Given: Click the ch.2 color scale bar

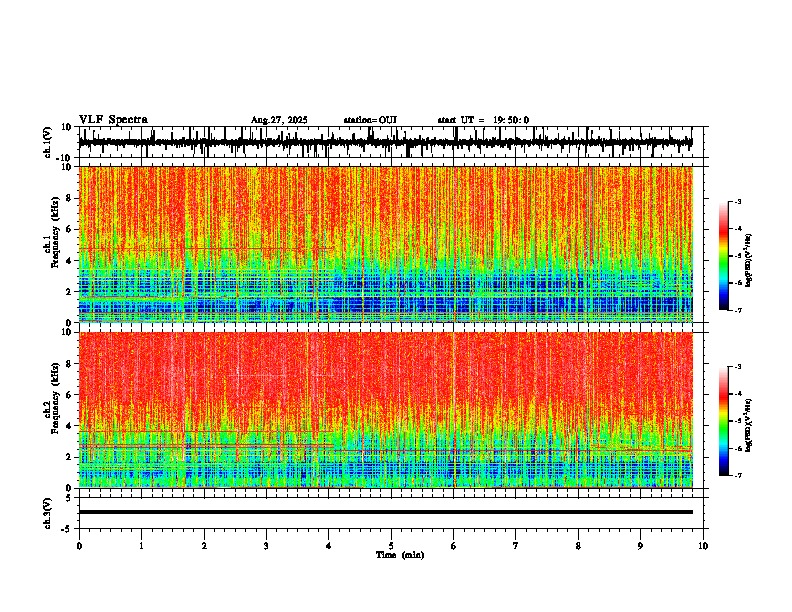Looking at the screenshot, I should click(723, 421).
